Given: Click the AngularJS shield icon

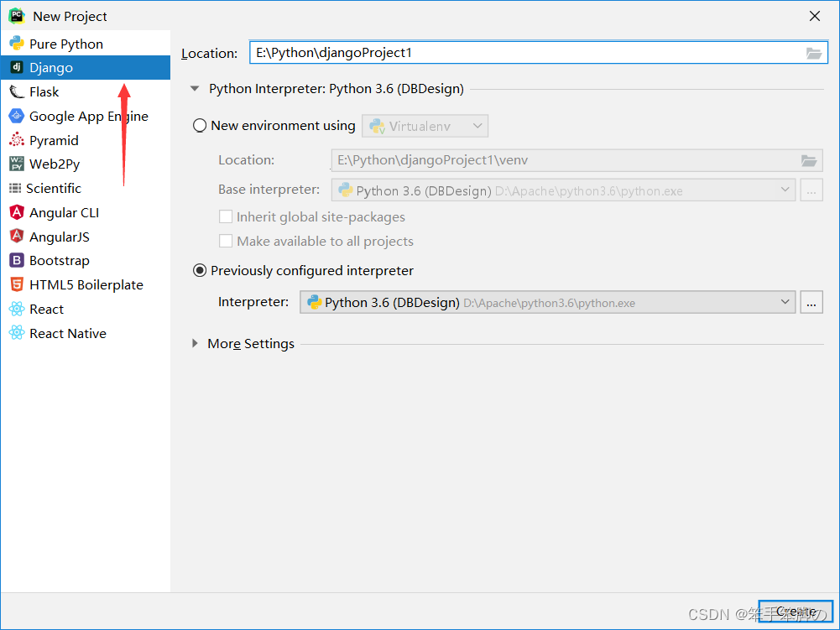Looking at the screenshot, I should point(17,237).
